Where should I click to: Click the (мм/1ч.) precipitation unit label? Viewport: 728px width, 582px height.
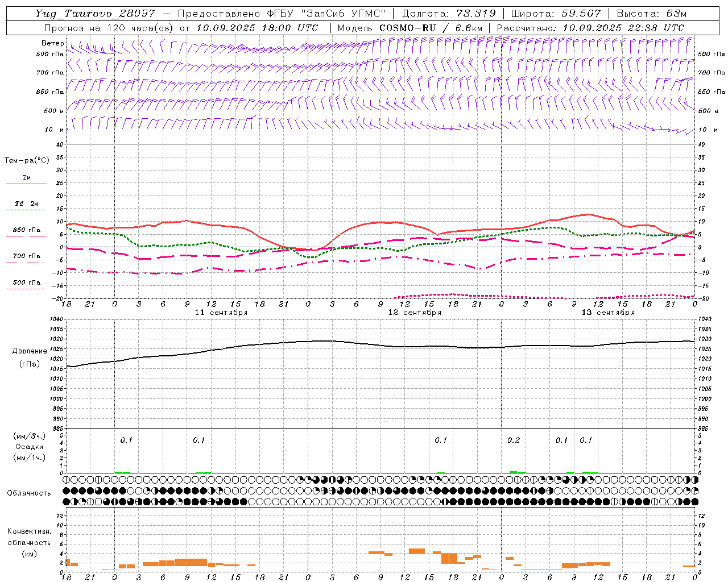point(30,458)
